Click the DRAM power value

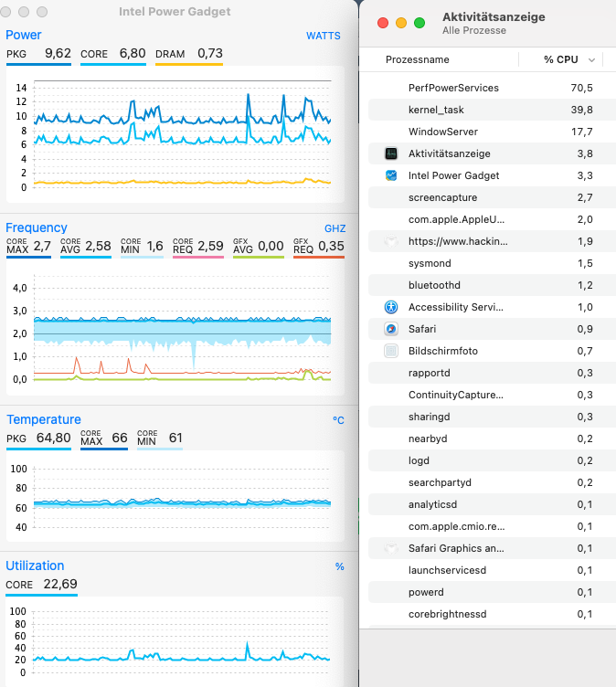click(x=210, y=54)
